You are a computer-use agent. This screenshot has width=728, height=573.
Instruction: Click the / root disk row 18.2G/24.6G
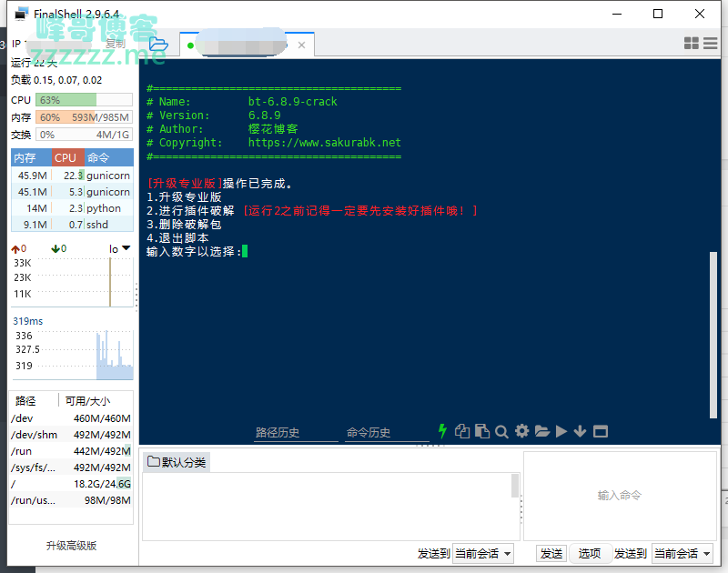(71, 484)
